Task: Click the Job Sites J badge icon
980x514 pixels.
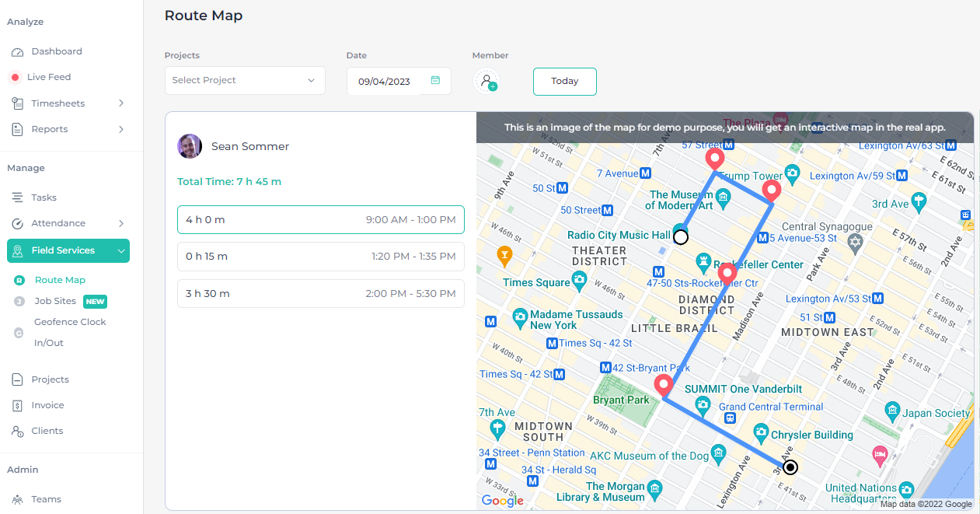Action: tap(19, 301)
